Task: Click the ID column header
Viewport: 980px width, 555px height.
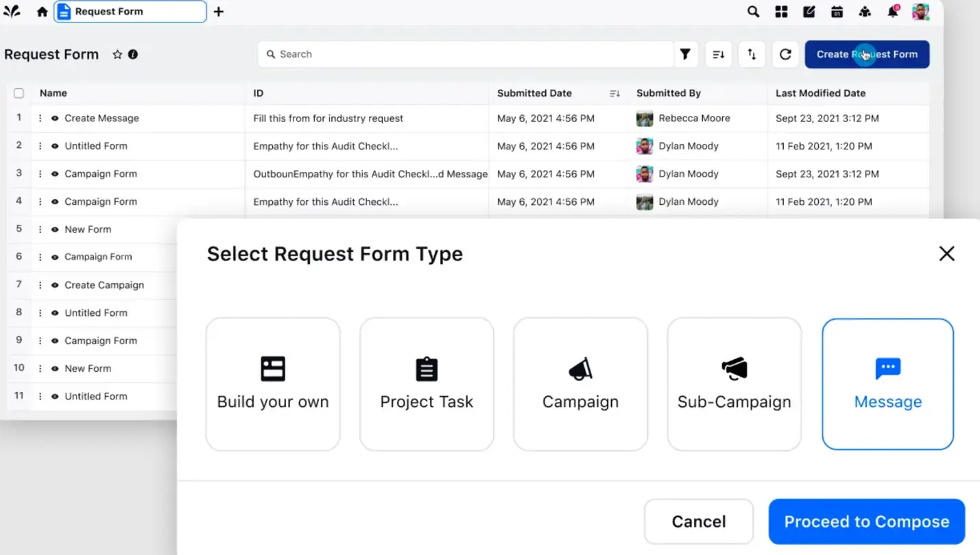Action: (258, 93)
